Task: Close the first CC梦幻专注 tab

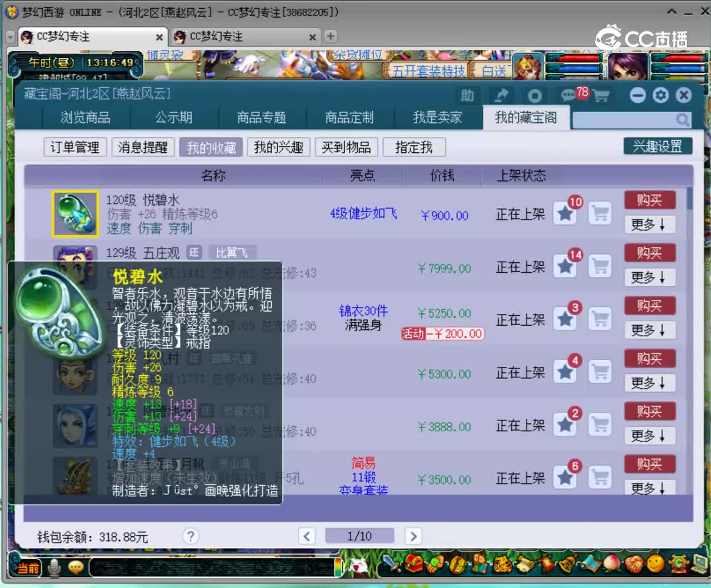Action: coord(159,37)
